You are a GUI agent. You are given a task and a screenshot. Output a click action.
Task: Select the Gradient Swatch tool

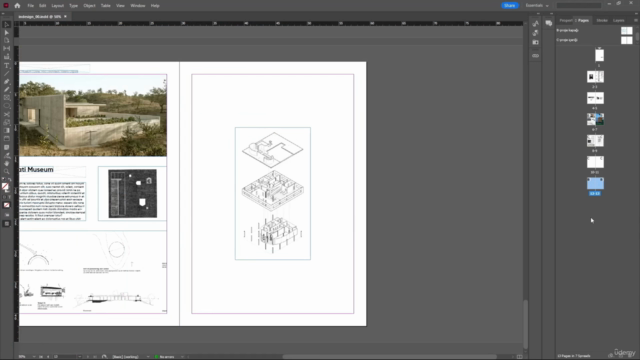(7, 131)
